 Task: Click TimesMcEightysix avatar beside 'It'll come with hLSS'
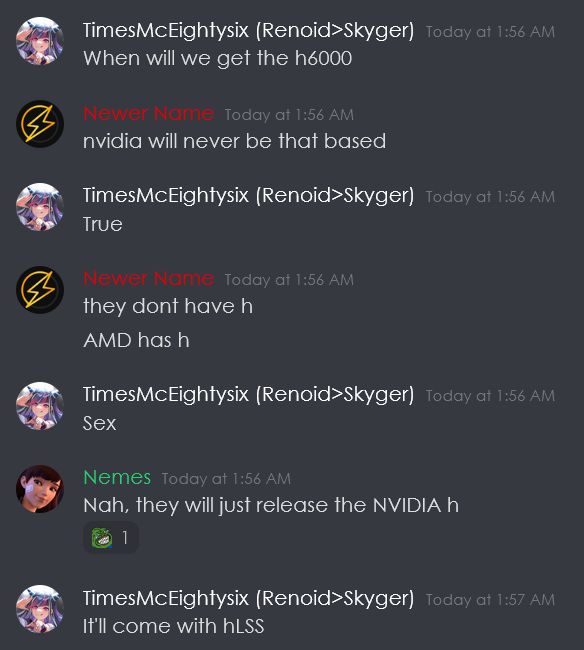click(40, 609)
